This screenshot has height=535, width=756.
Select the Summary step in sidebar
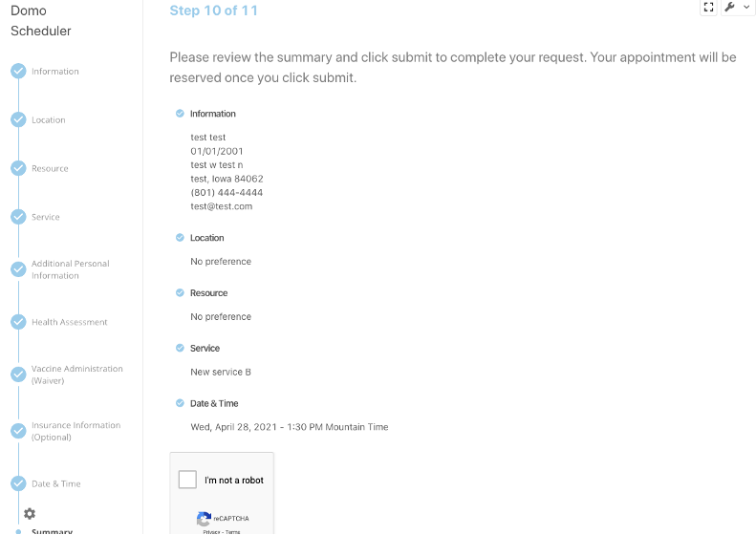(x=52, y=531)
